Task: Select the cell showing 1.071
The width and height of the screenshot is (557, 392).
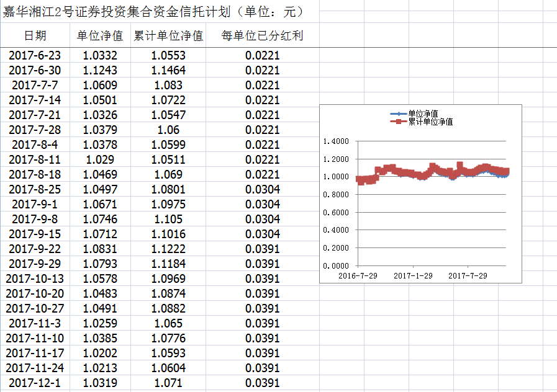Action: pos(168,383)
